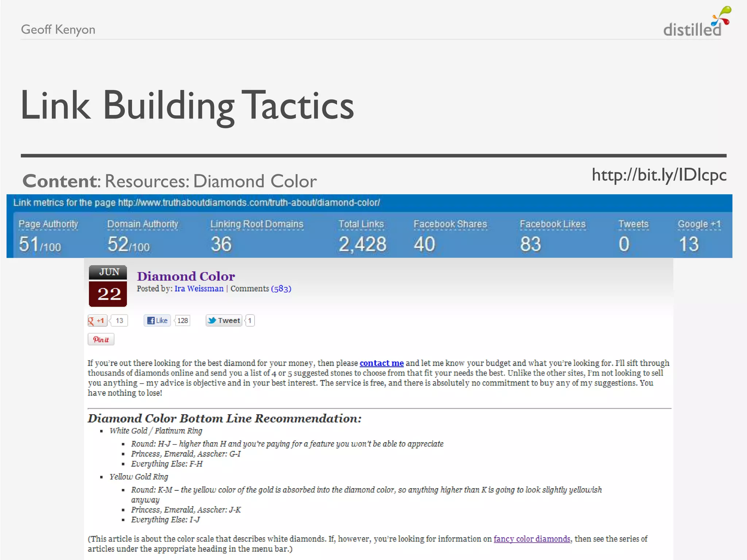The width and height of the screenshot is (747, 560).
Task: Click the 40 Facebook shares value
Action: coord(425,244)
